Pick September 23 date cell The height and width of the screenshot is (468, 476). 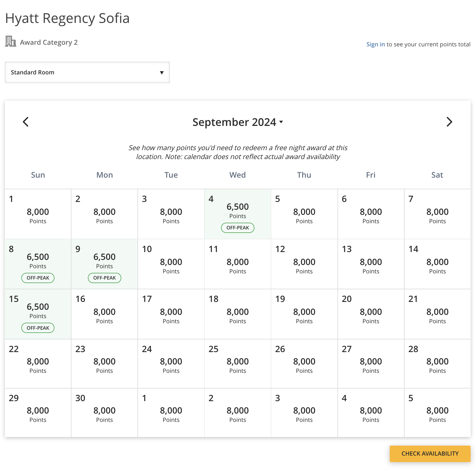click(x=105, y=364)
